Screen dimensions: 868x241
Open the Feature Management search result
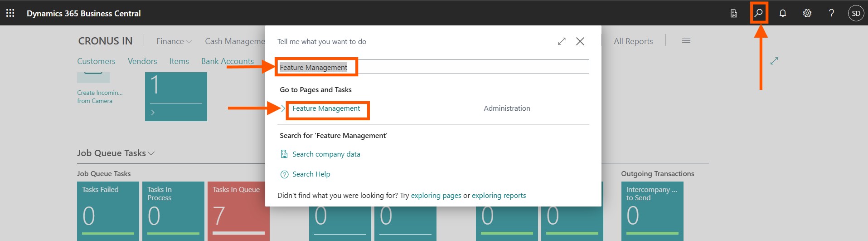coord(326,108)
